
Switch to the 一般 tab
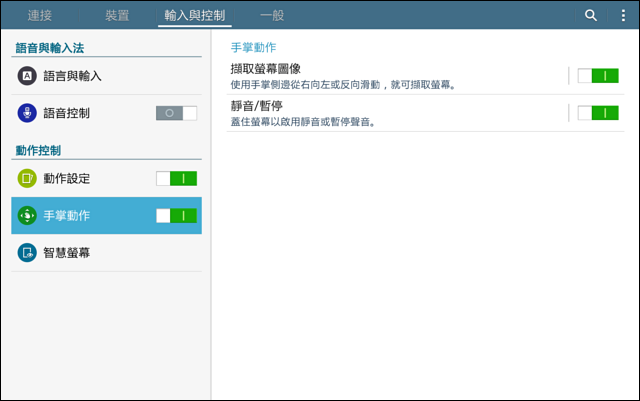(x=272, y=16)
